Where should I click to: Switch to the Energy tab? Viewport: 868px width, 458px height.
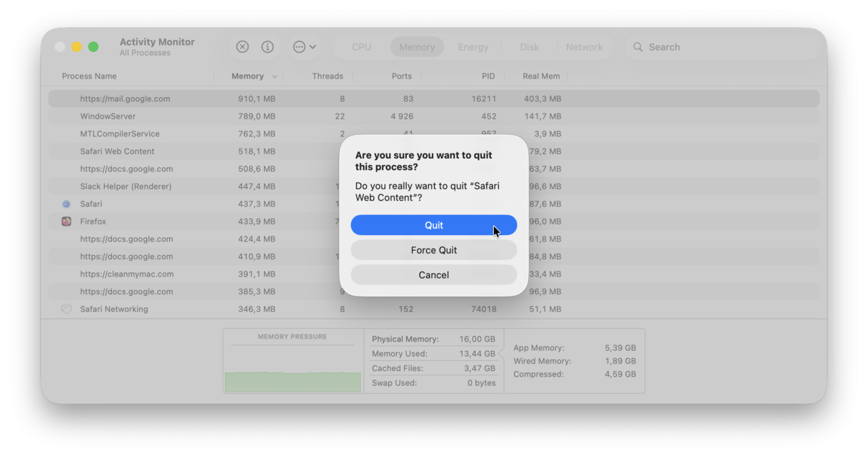(473, 46)
